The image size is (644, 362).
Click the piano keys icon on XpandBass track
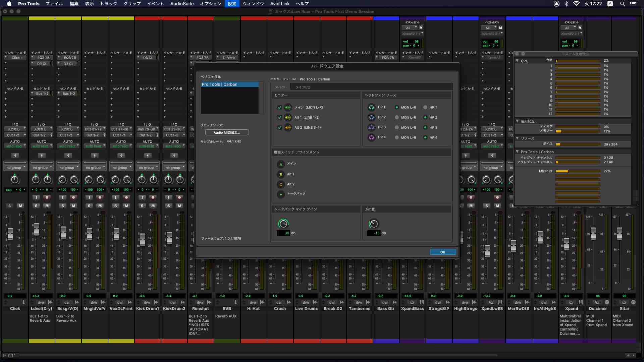(421, 302)
